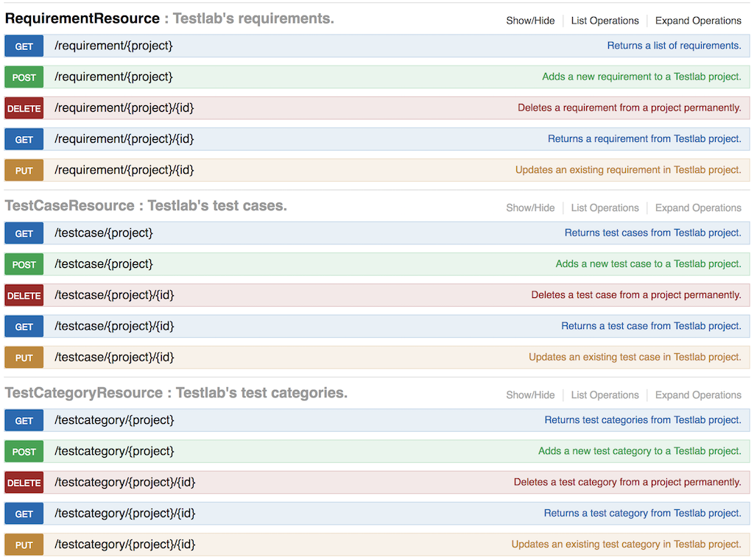Screen dimensions: 754x560
Task: Click DELETE badge for /testcategory/{project}/{id}
Action: click(x=24, y=483)
